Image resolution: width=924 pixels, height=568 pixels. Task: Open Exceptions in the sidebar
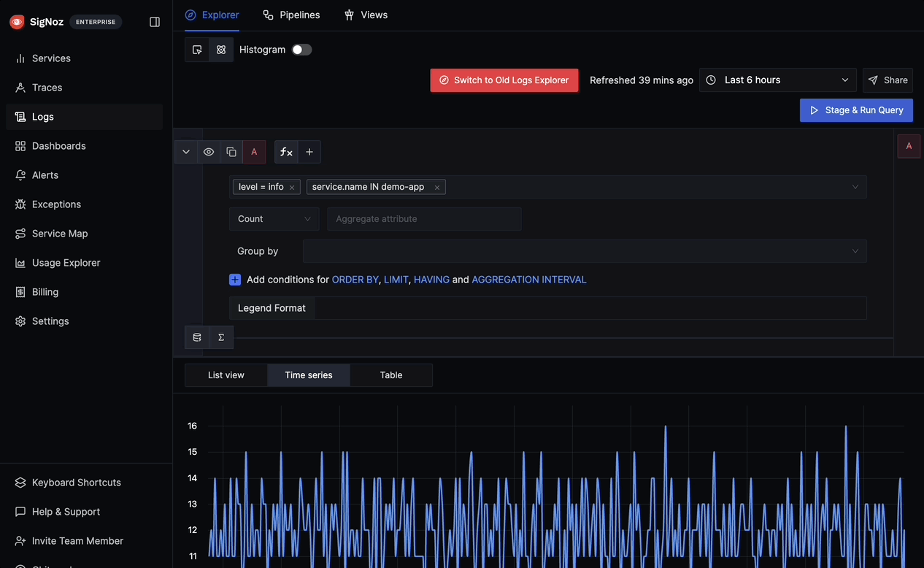[84, 204]
